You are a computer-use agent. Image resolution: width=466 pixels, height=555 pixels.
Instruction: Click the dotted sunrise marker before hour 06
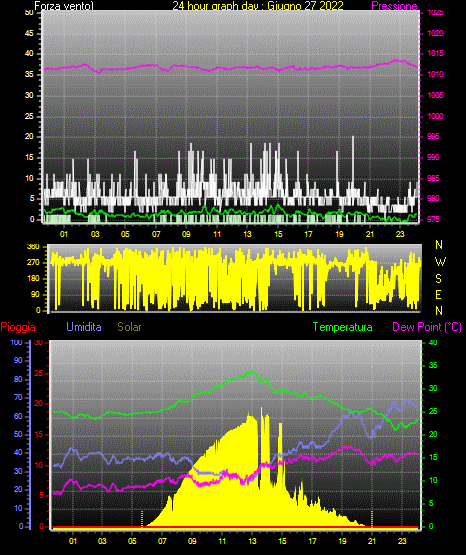142,519
